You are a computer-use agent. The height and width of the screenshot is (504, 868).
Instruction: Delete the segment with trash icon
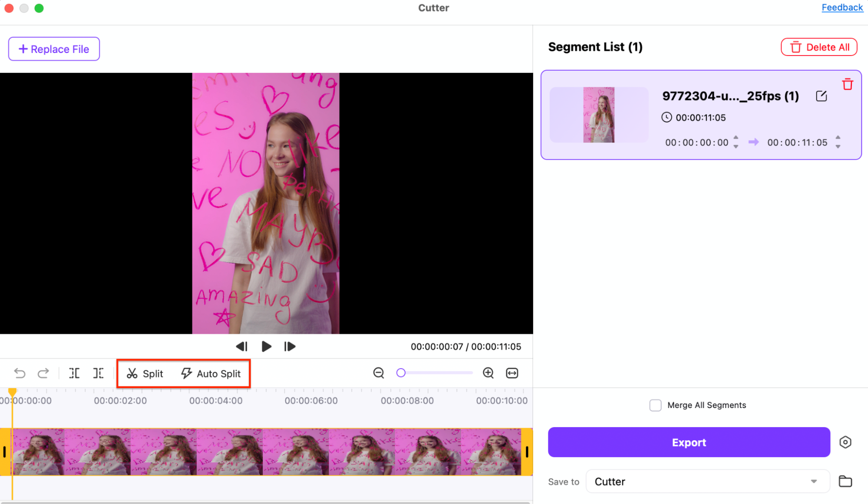click(847, 84)
